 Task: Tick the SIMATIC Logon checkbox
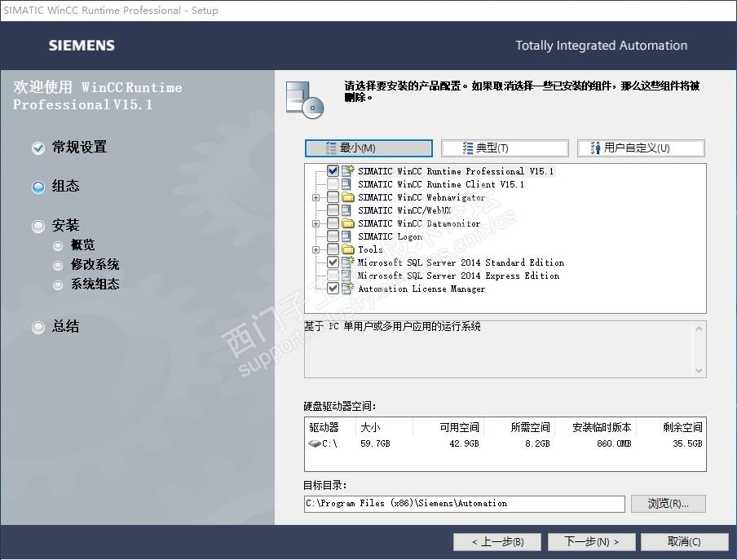coord(333,236)
